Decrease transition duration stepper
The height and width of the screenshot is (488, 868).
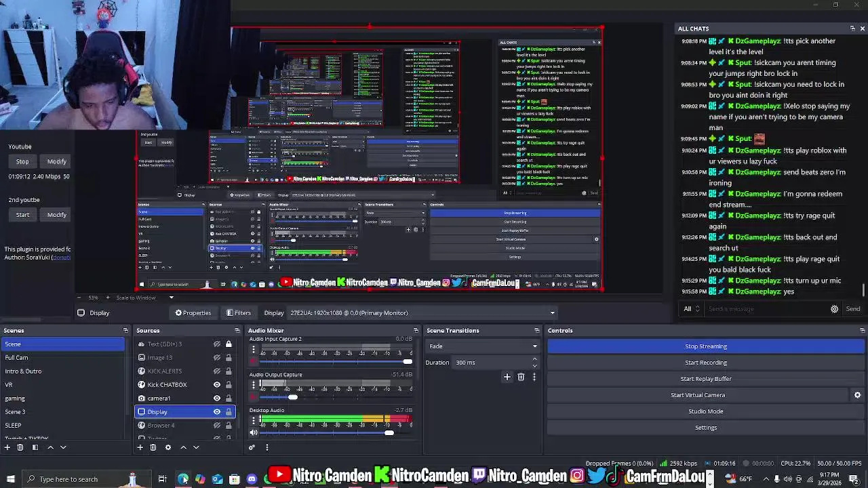pos(534,365)
